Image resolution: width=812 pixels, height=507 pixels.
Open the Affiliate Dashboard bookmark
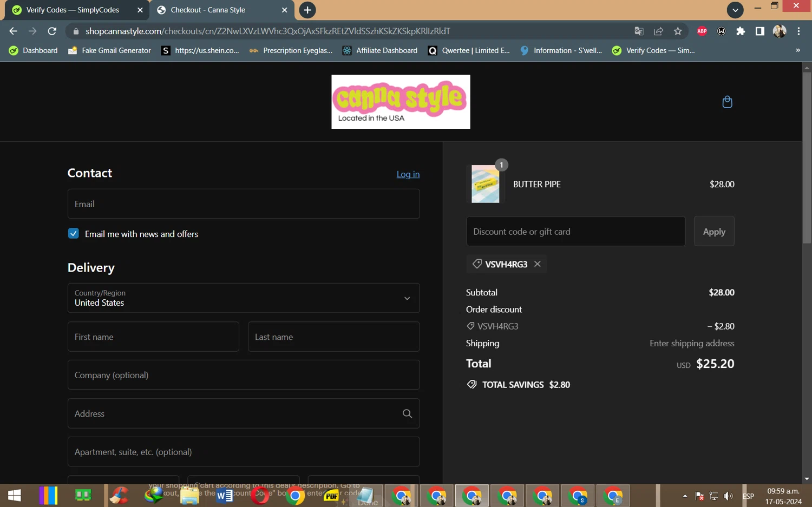tap(380, 50)
